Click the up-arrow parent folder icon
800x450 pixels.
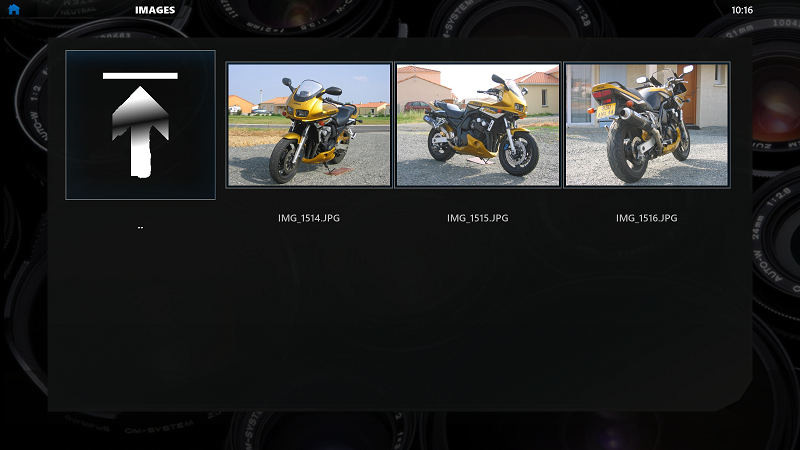pos(140,125)
